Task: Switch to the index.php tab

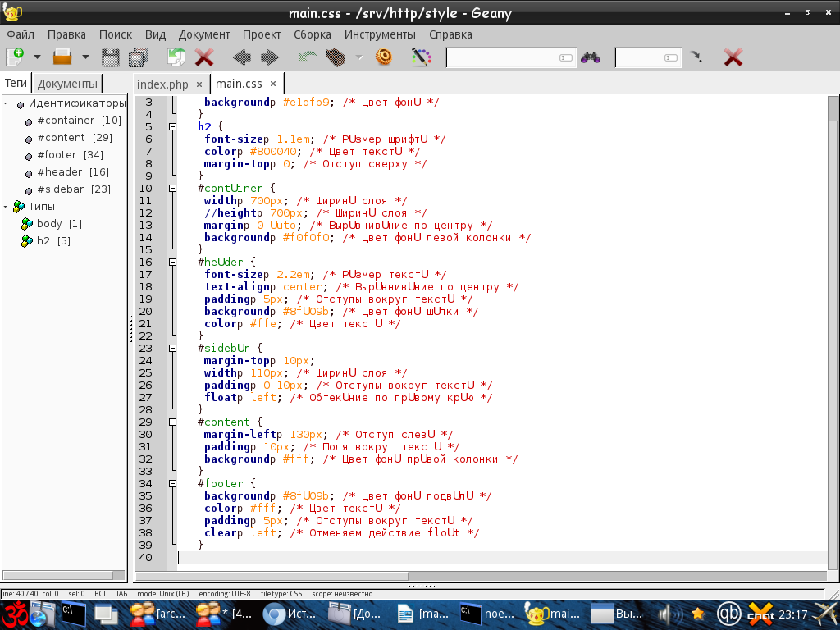Action: (x=162, y=84)
